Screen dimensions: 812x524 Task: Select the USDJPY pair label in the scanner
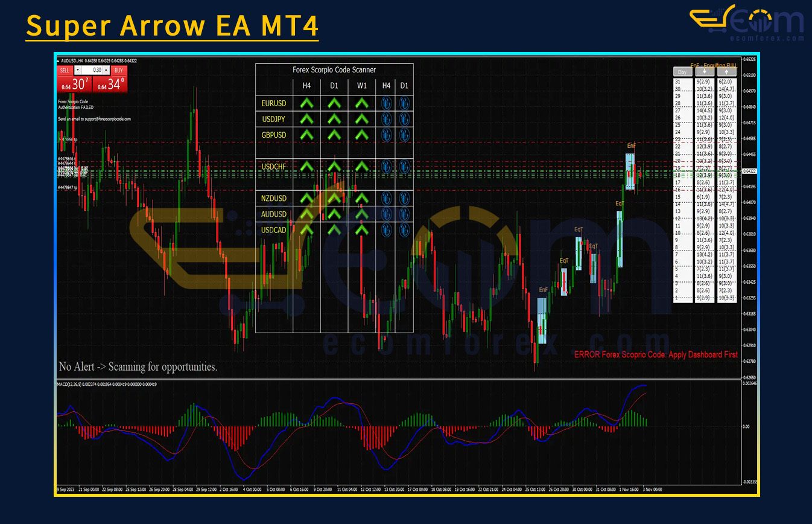pyautogui.click(x=274, y=120)
